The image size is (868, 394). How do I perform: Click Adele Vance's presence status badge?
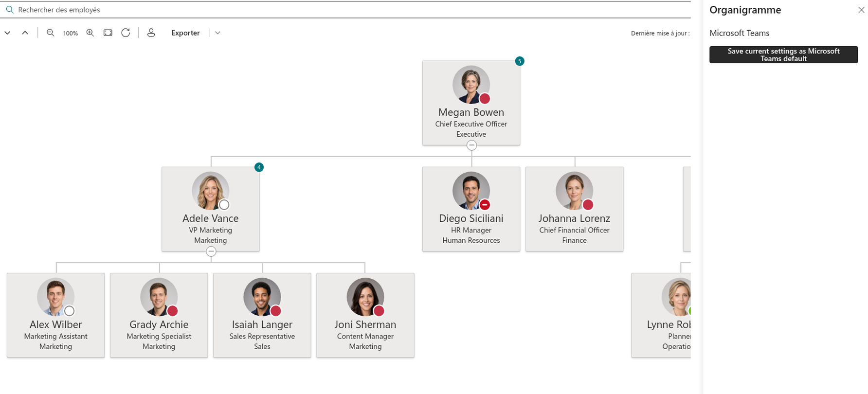tap(224, 205)
